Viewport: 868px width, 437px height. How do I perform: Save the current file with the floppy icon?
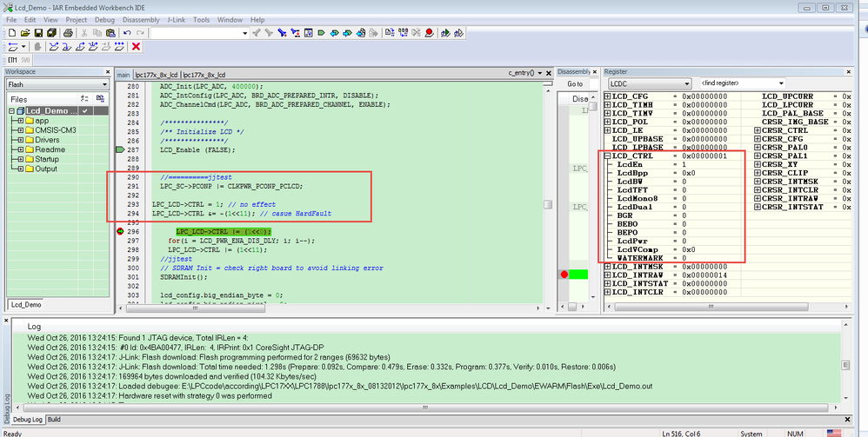click(38, 33)
